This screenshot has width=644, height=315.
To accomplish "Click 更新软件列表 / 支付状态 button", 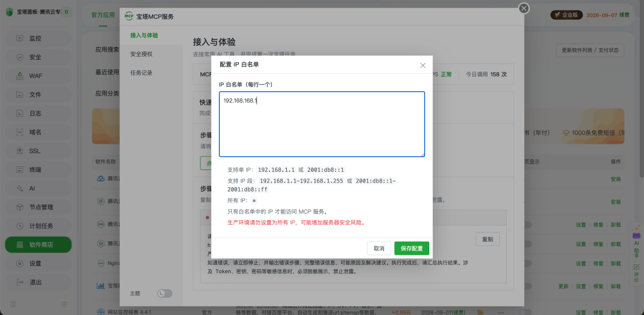I will click(590, 50).
